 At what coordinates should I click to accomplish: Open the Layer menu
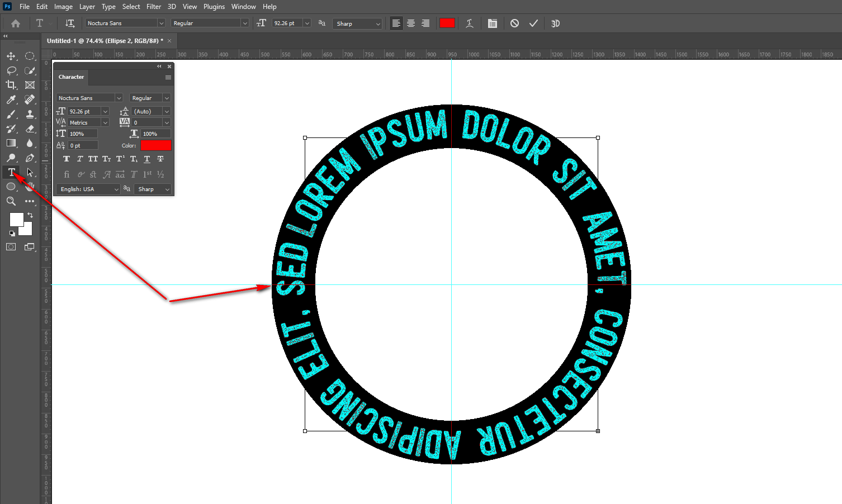tap(87, 7)
